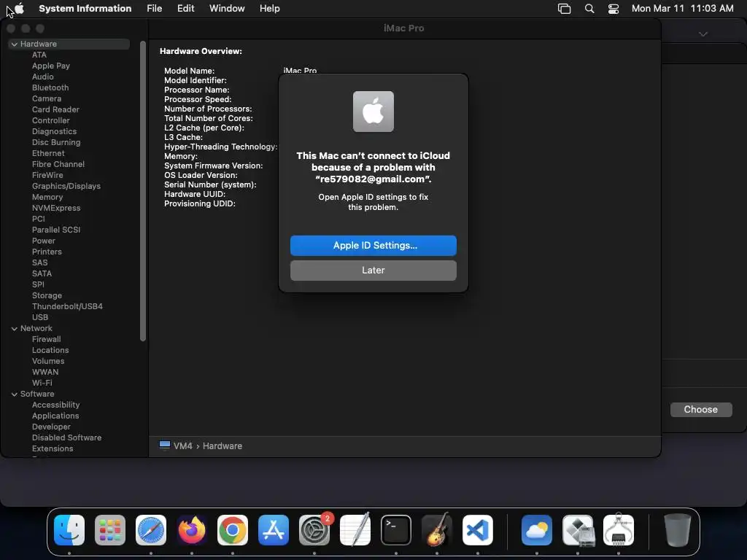The height and width of the screenshot is (560, 747).
Task: Select Disabled Software in sidebar
Action: tap(66, 437)
